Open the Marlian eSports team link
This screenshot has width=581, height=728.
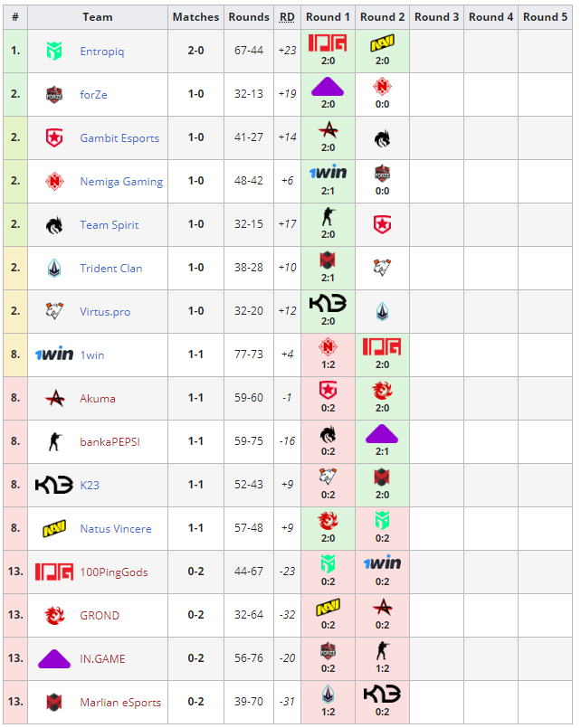[x=120, y=703]
